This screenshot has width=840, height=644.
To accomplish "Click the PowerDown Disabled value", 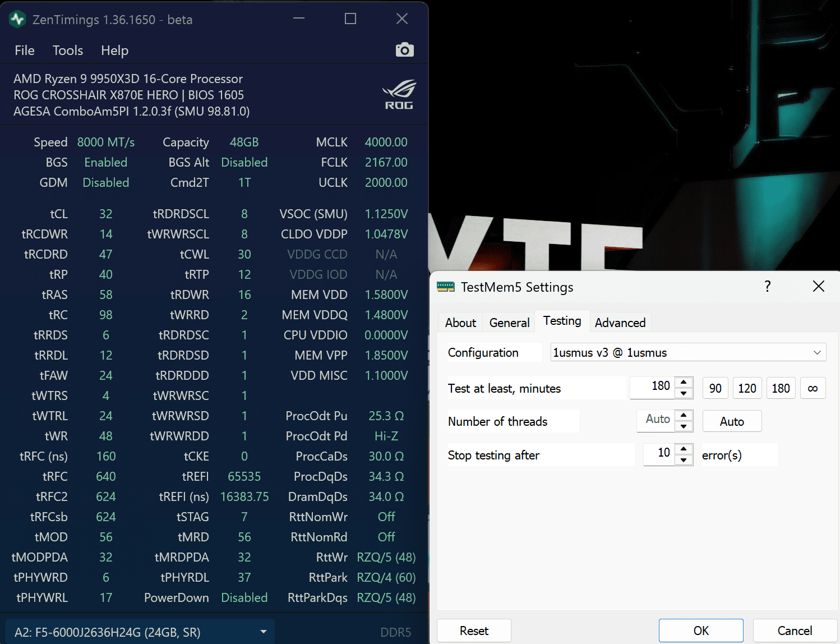I will pyautogui.click(x=244, y=598).
